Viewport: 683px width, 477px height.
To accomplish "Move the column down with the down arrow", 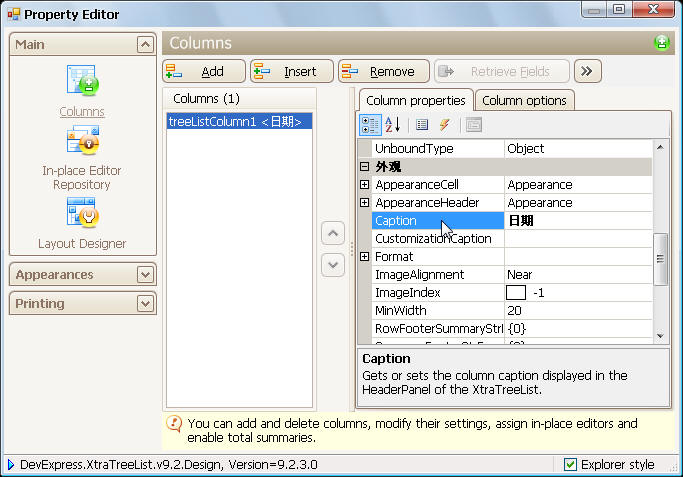I will point(333,265).
